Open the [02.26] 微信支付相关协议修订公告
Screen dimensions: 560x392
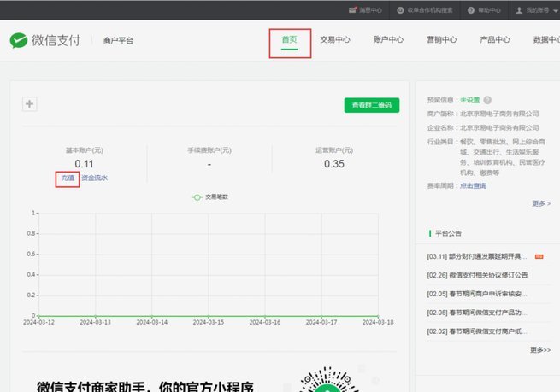(x=477, y=275)
